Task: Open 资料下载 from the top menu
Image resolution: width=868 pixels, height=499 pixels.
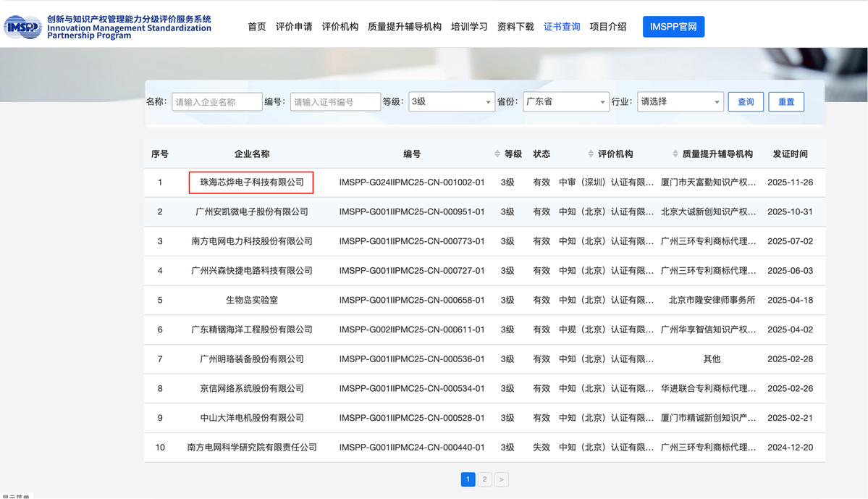Action: (x=515, y=27)
